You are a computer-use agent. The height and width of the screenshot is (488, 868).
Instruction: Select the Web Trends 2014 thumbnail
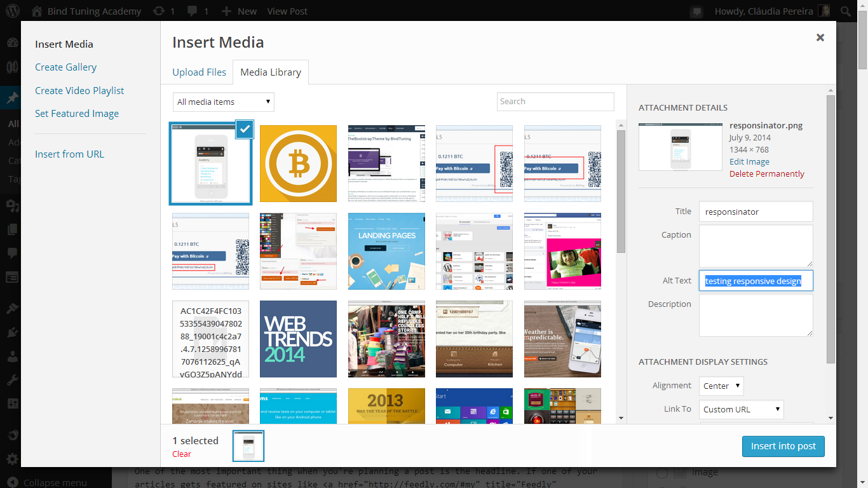[299, 339]
